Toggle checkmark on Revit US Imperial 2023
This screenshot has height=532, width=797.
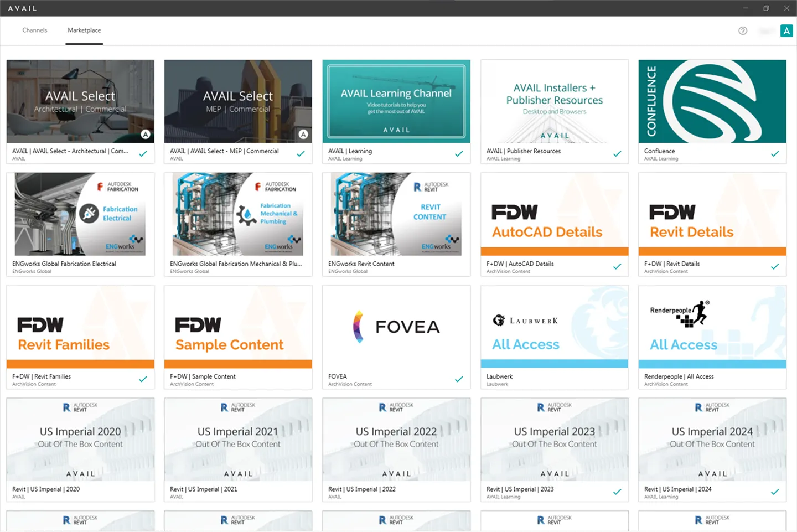(x=617, y=492)
